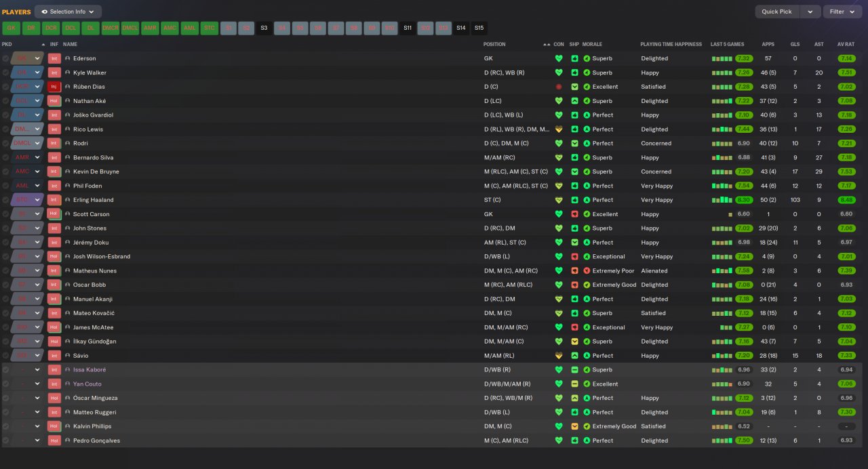Click Rúben Dias's red condition injury icon
Image resolution: width=868 pixels, height=469 pixels.
(559, 87)
